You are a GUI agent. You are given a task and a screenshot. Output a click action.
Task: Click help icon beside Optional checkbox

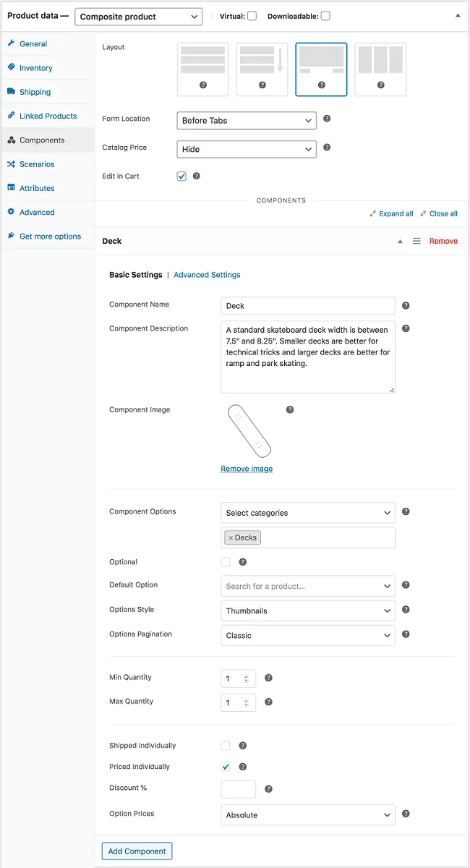(242, 562)
